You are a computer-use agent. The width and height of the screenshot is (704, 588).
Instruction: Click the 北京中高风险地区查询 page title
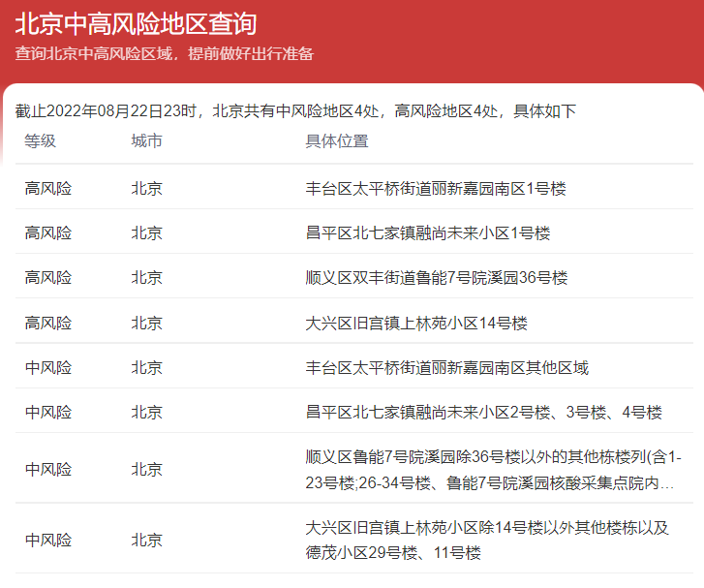[136, 23]
